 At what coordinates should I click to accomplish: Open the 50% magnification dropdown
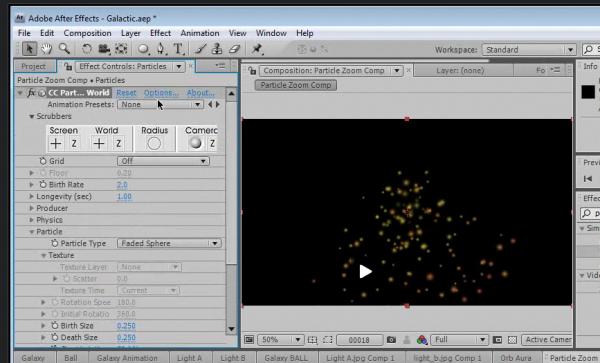pos(280,340)
